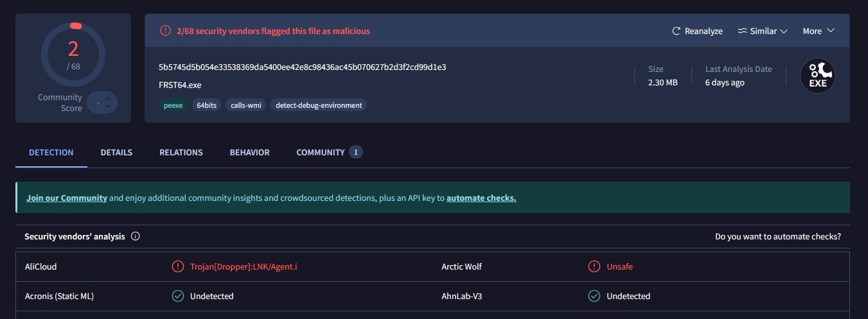868x319 pixels.
Task: Click the Undetected result for AhnLab-V3
Action: coord(628,296)
